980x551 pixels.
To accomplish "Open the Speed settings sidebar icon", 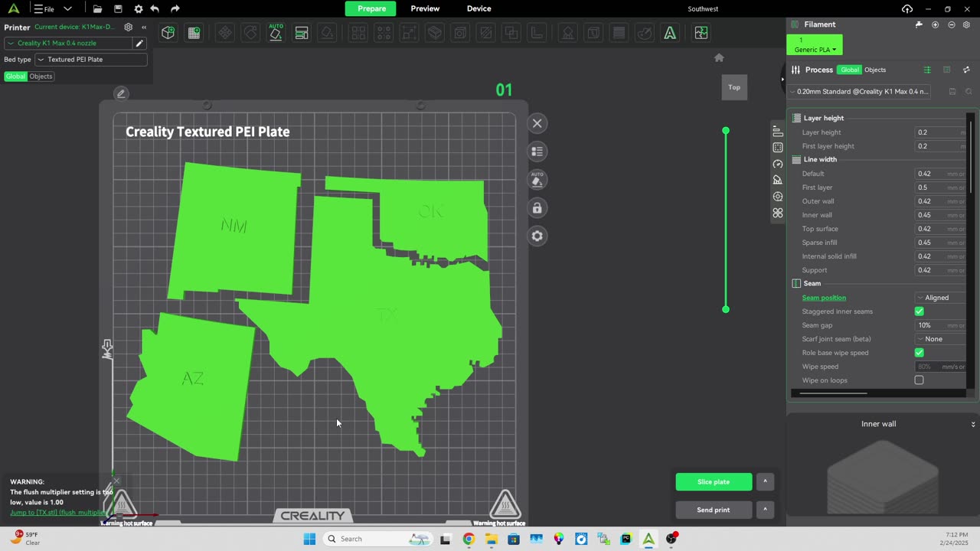I will tap(778, 164).
